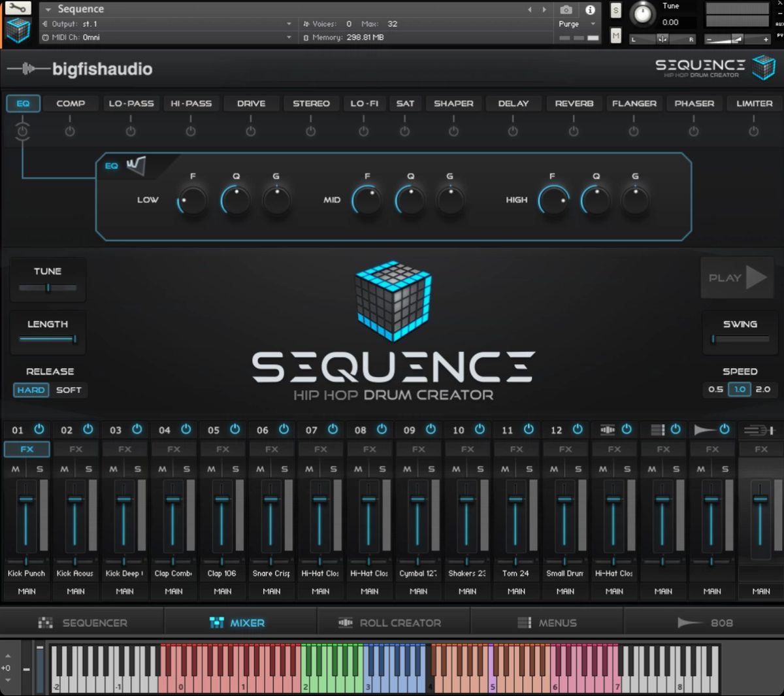Open MAIN output selector for Clap 106
Image resolution: width=784 pixels, height=696 pixels.
coord(223,591)
